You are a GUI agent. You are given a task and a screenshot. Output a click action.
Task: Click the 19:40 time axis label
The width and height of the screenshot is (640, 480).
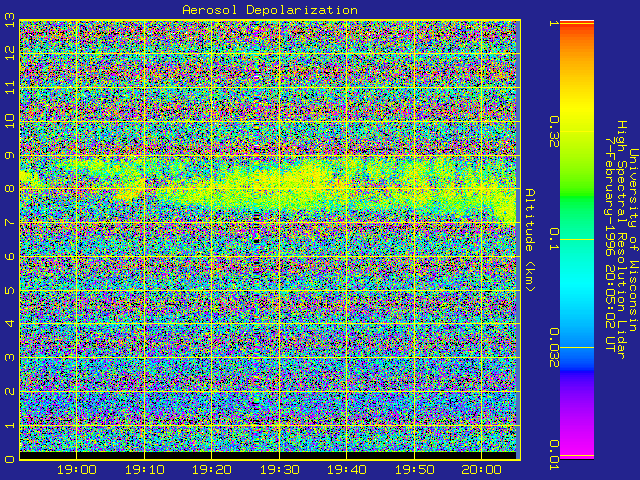pyautogui.click(x=347, y=470)
